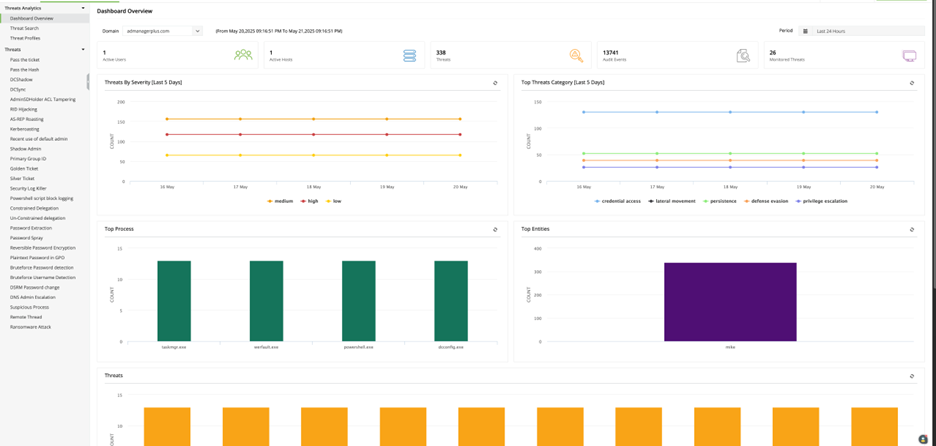Open the Ransomware Attack threat link
936x446 pixels.
30,327
